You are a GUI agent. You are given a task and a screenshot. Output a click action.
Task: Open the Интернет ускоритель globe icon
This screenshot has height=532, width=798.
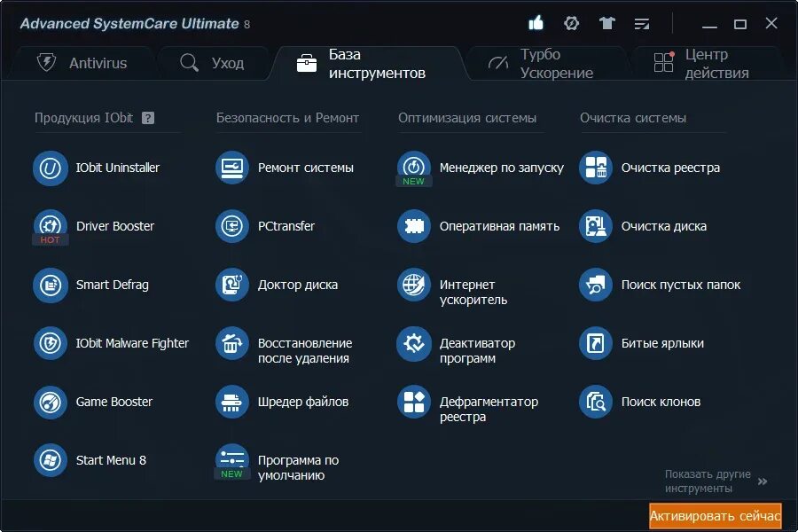[x=414, y=286]
